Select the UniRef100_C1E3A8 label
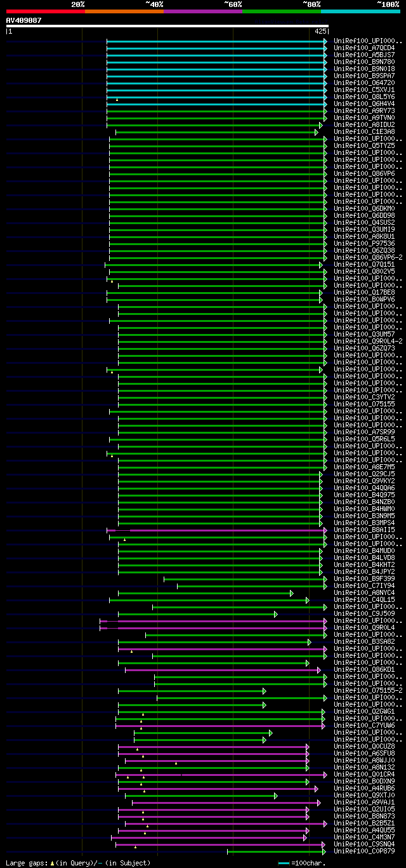 coord(364,131)
